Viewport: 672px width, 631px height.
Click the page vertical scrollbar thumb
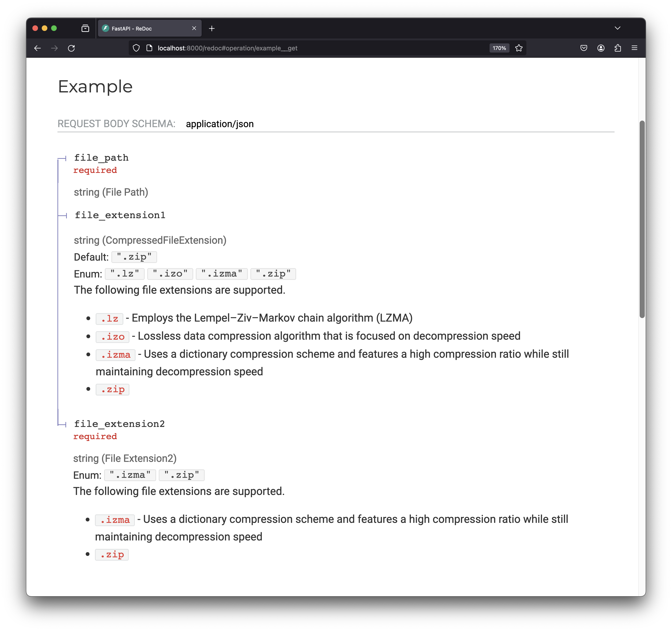[x=642, y=220]
